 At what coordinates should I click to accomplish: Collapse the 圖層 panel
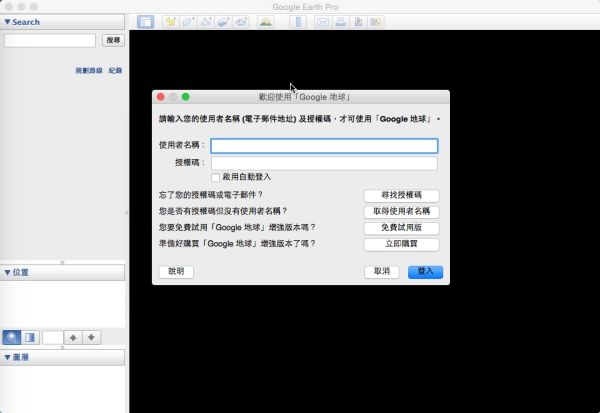(x=8, y=357)
